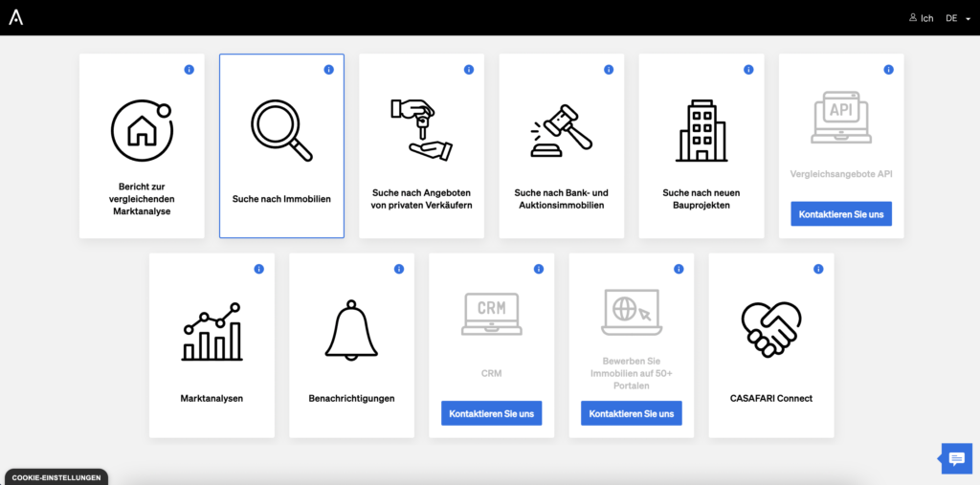Click the bar chart Marktanalysen icon
Screen dimensions: 980x485
pyautogui.click(x=212, y=331)
